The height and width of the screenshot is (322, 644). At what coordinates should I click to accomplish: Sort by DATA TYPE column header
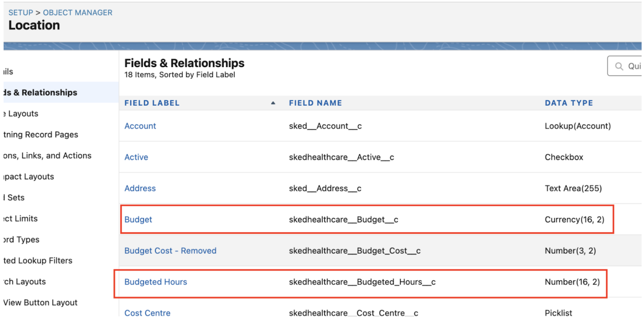568,103
